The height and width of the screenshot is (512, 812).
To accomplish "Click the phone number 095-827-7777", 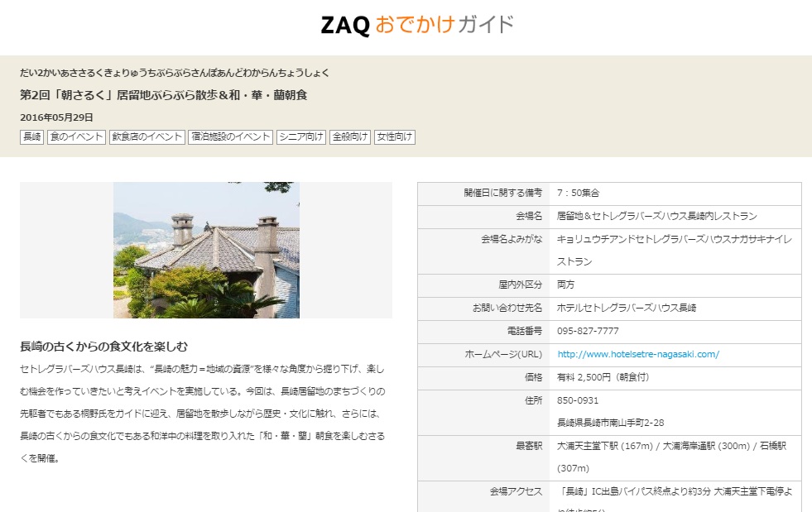I will pyautogui.click(x=588, y=331).
